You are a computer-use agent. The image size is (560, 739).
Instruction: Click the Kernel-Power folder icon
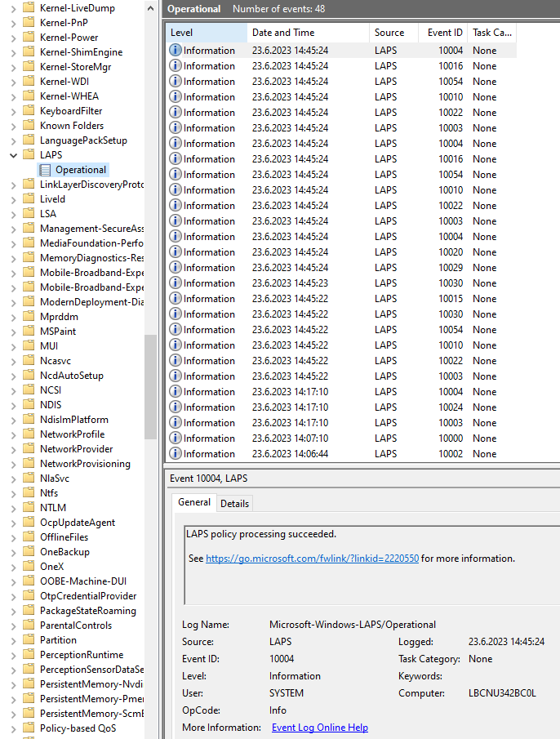pyautogui.click(x=29, y=37)
